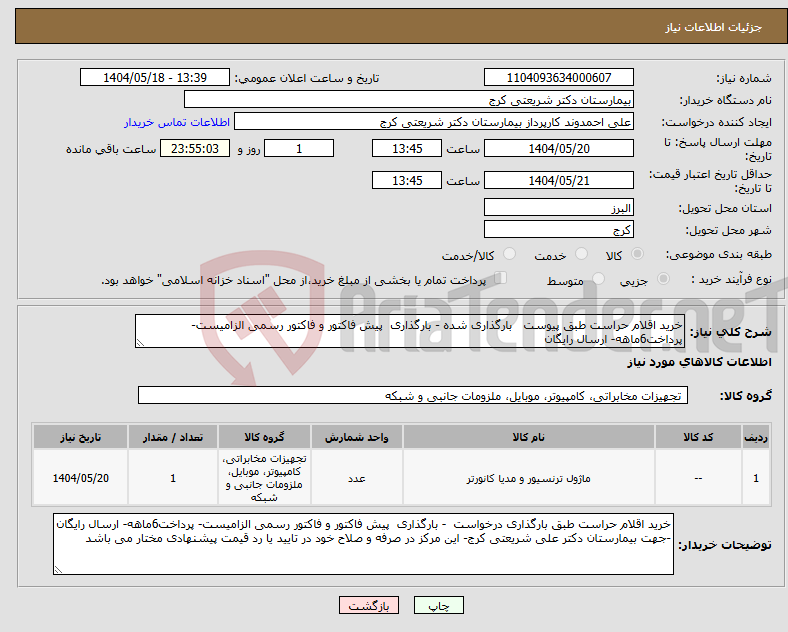Select the متوسط purchase type radio
This screenshot has width=788, height=632.
click(x=598, y=278)
